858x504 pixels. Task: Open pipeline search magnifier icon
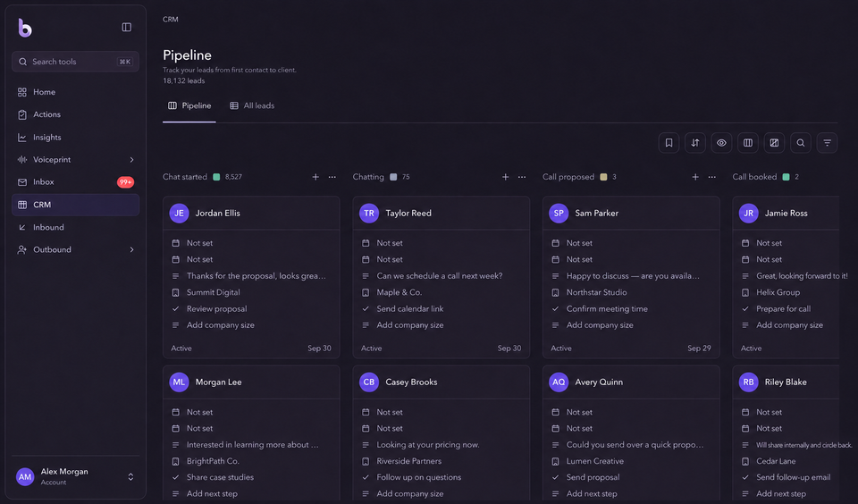click(801, 143)
